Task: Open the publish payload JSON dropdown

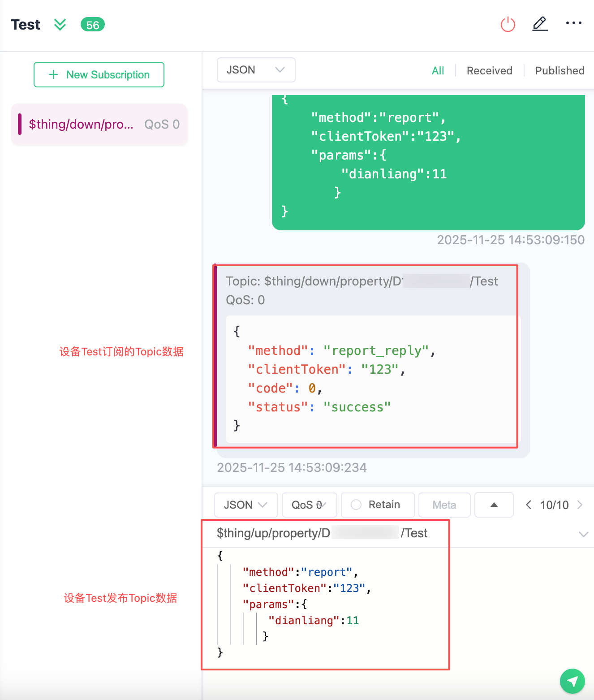Action: (245, 505)
